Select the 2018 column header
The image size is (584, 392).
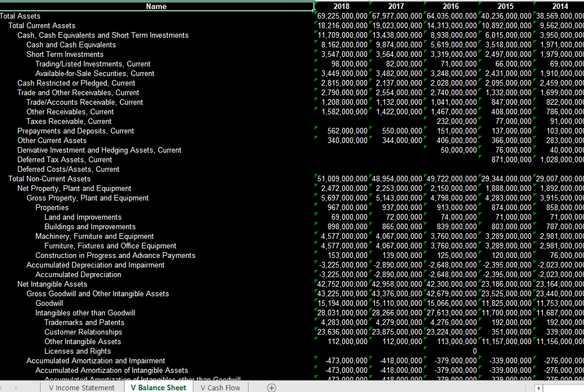click(x=341, y=6)
